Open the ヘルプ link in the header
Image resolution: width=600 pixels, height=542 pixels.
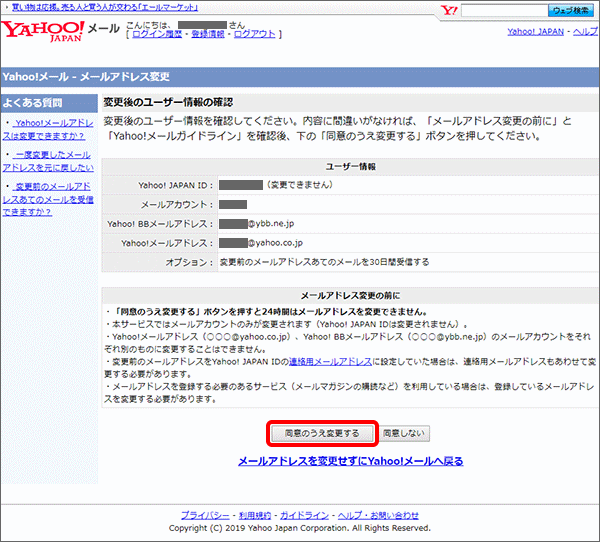(584, 32)
